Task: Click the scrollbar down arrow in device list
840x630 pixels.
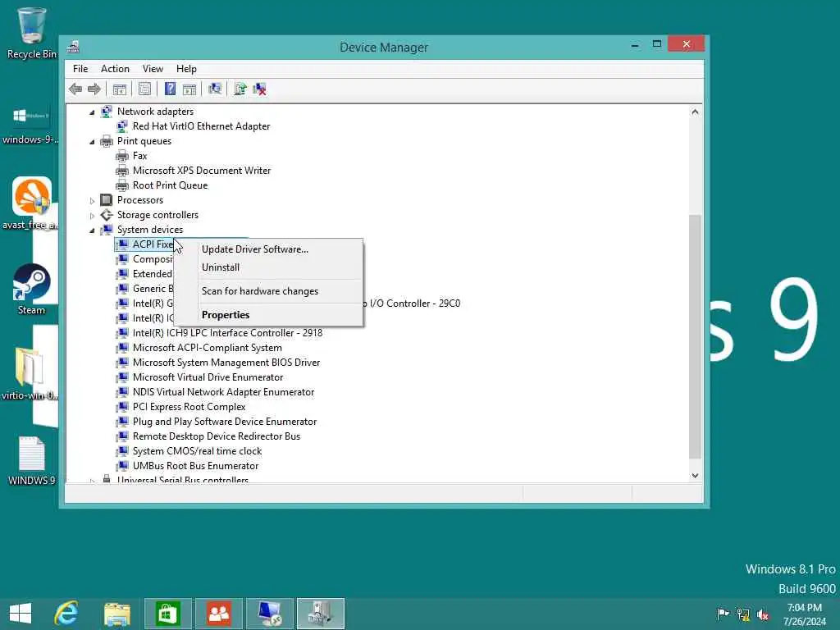Action: point(695,475)
